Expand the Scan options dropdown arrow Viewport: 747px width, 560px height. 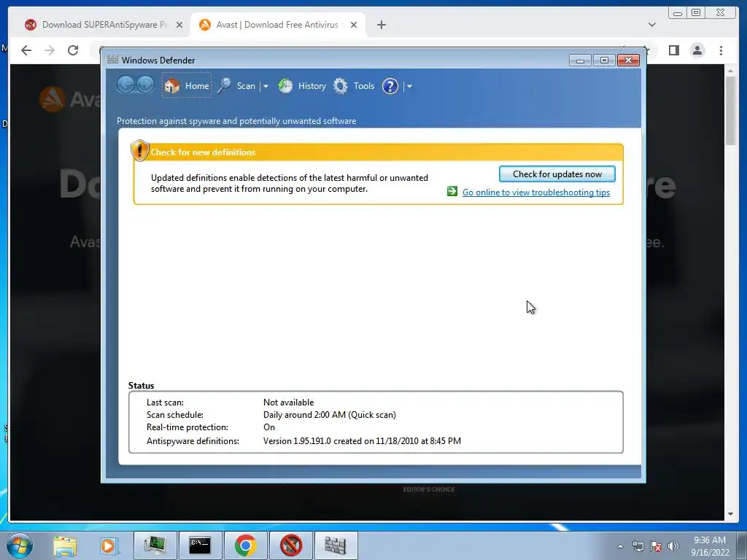266,86
